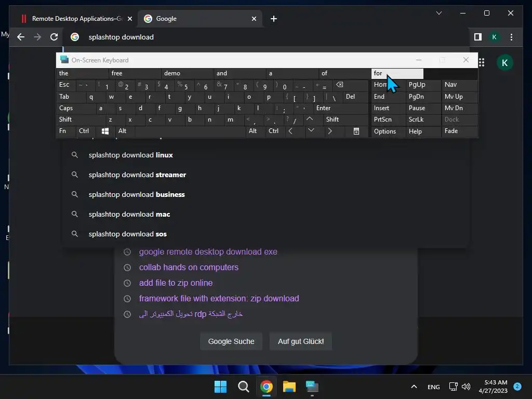The height and width of the screenshot is (399, 532).
Task: Open taskbar Search
Action: click(243, 387)
